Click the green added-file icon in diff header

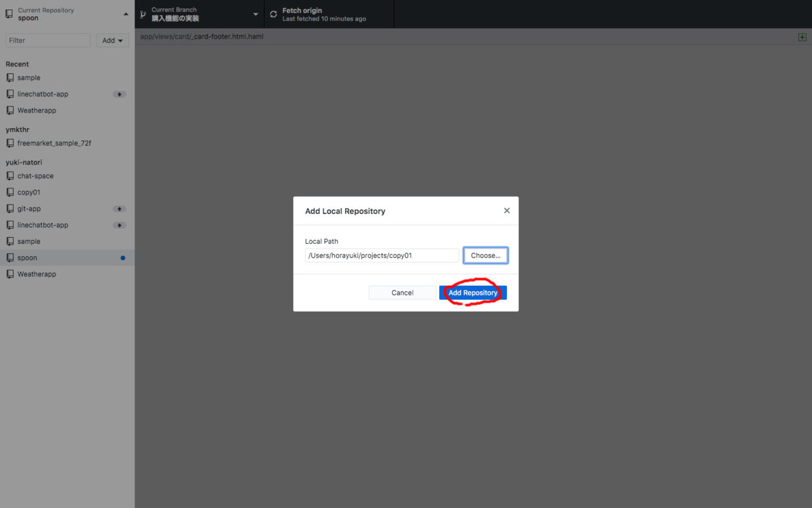tap(803, 37)
